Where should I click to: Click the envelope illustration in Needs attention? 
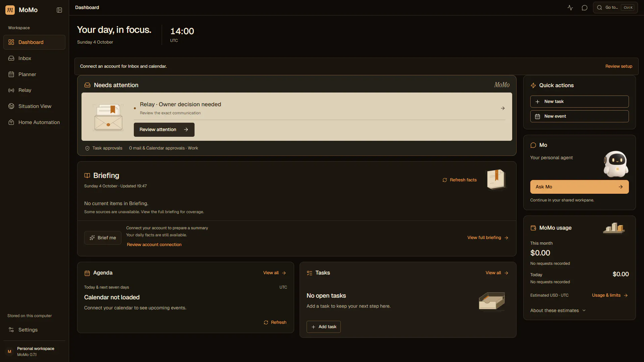coord(108,117)
